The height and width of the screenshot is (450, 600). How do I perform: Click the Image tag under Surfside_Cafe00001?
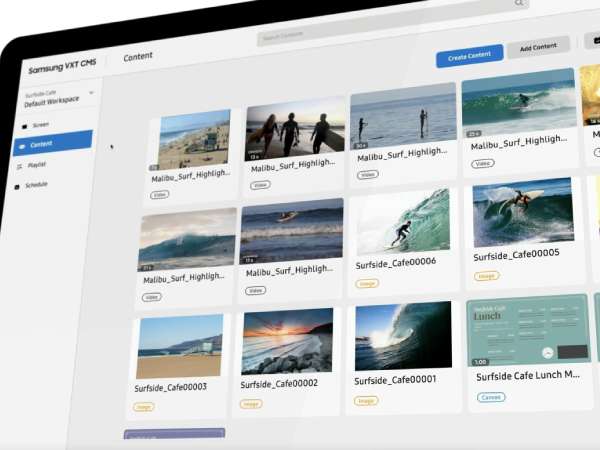pyautogui.click(x=366, y=401)
